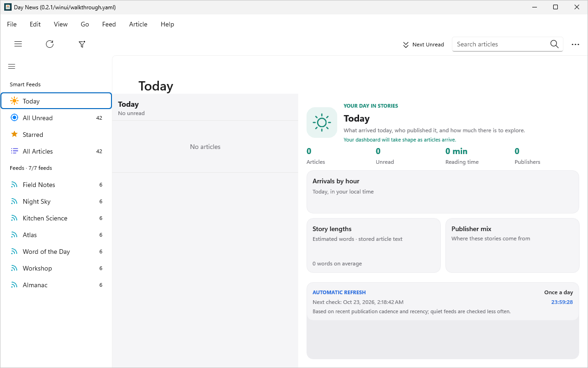Collapse the navigation pane hamburger icon
Image resolution: width=588 pixels, height=368 pixels.
12,66
